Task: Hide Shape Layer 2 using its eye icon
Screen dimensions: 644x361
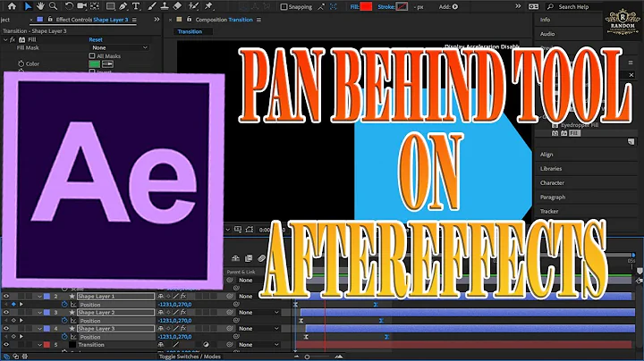Action: [6, 312]
